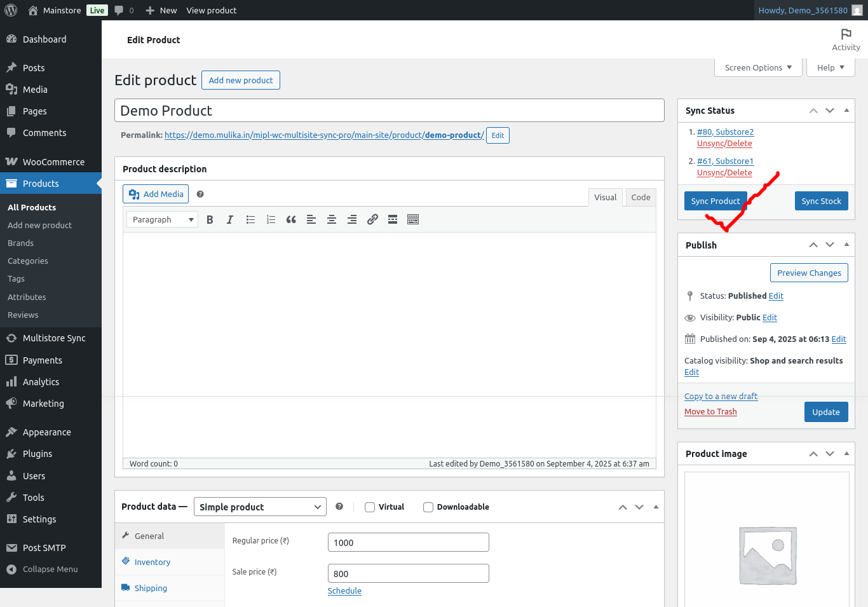
Task: Click the help icon beside Add Media
Action: (200, 194)
